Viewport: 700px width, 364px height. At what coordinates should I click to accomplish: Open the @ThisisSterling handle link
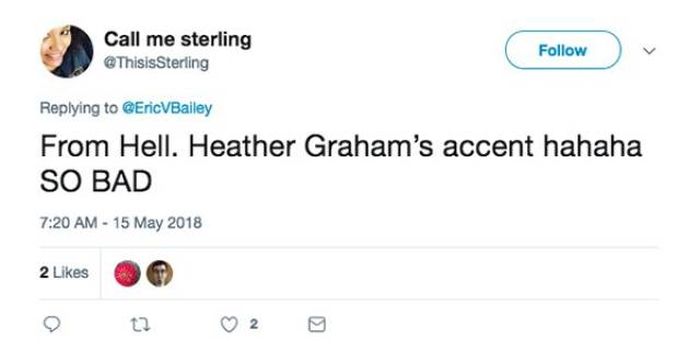[156, 63]
